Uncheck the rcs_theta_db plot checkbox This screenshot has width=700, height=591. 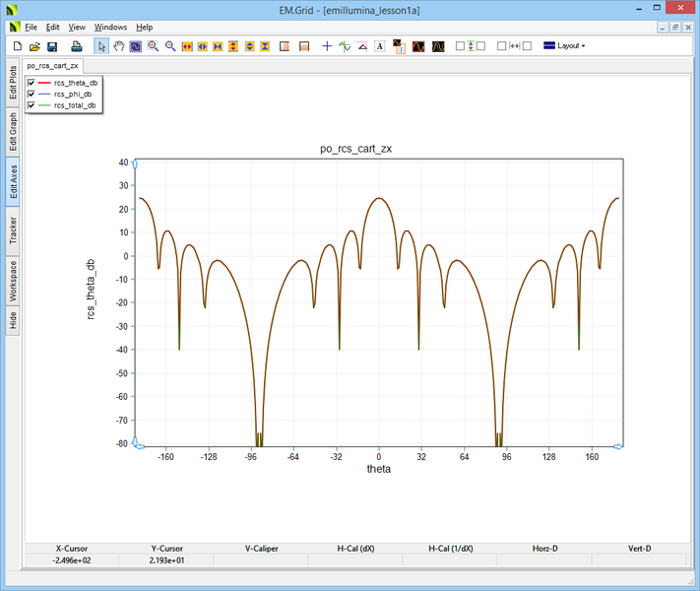[32, 83]
